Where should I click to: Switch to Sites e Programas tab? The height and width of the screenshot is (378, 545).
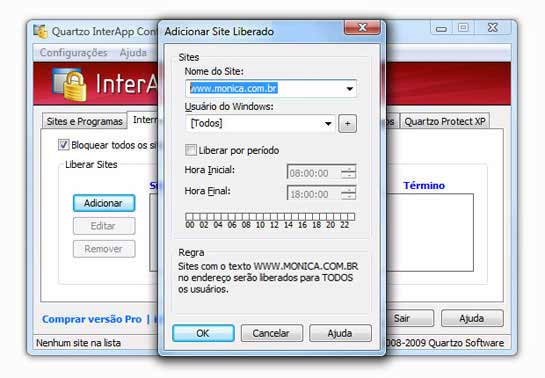point(84,121)
